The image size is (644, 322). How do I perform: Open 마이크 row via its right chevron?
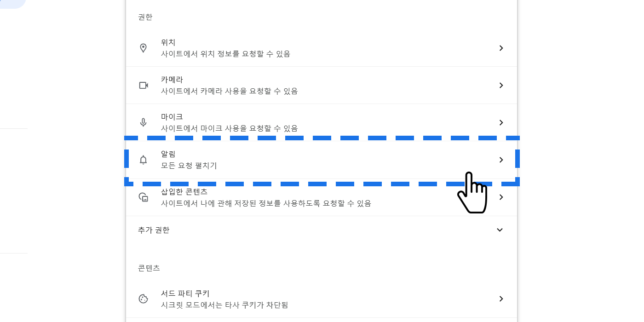(x=501, y=123)
